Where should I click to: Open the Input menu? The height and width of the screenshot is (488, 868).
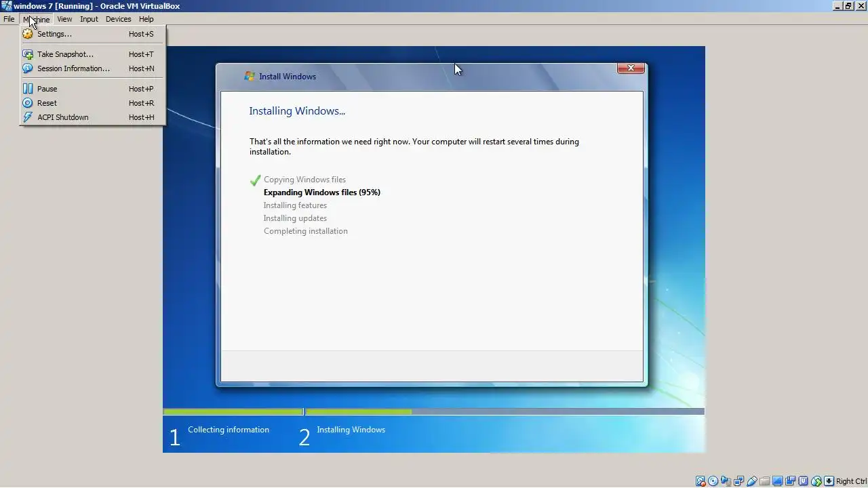click(89, 19)
